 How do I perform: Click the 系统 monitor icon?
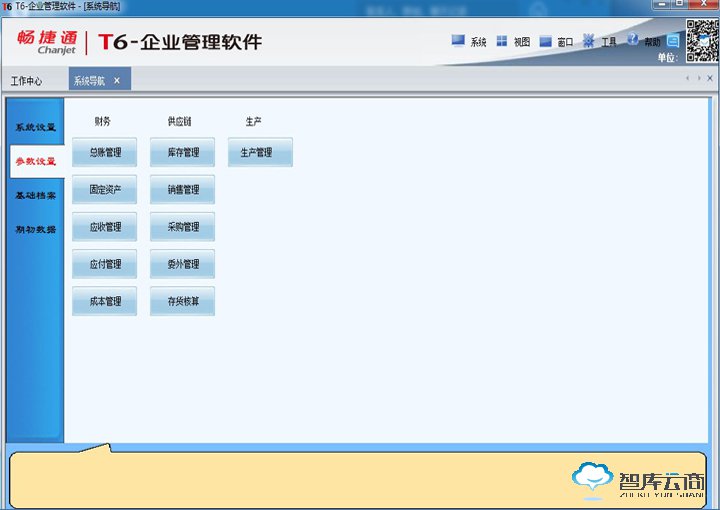(x=458, y=41)
